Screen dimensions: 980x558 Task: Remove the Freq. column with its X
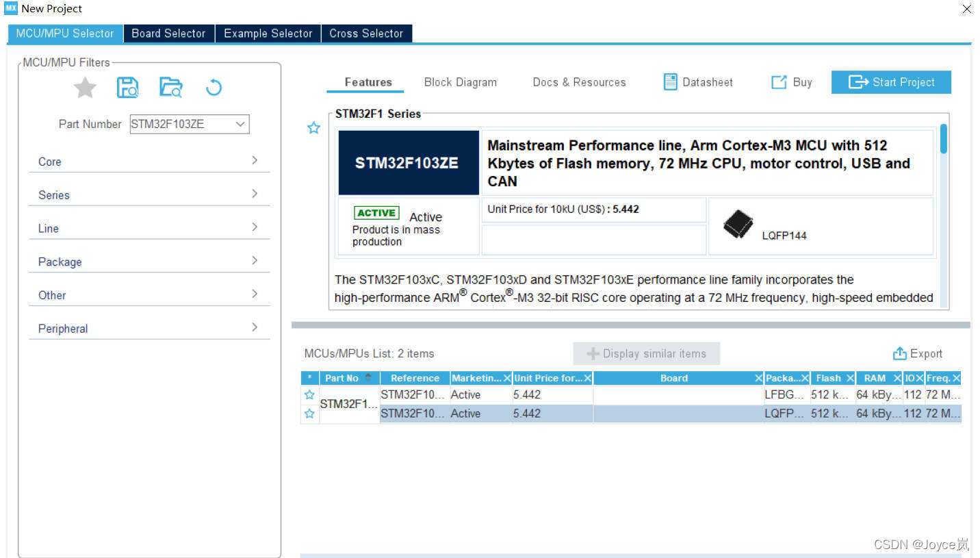956,378
